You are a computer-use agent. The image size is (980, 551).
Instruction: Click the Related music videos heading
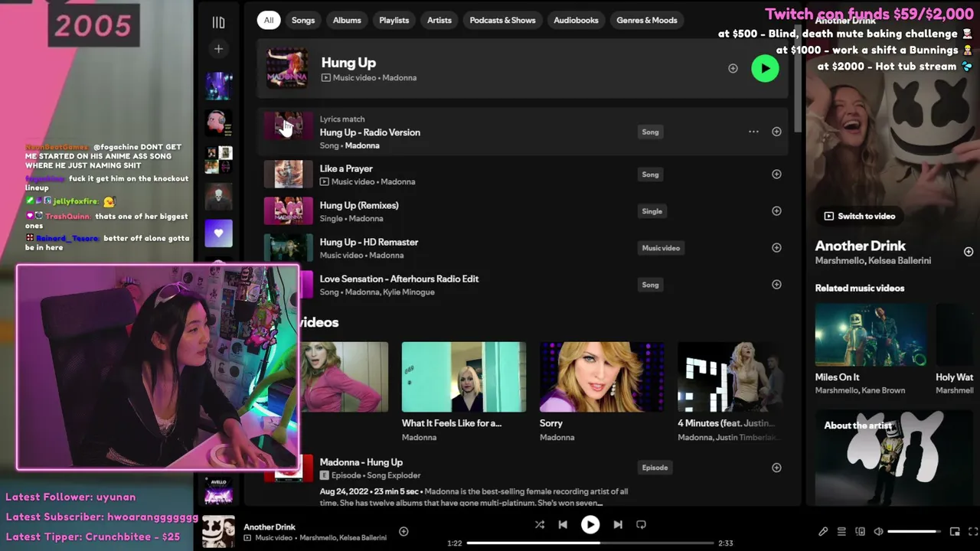[860, 289]
